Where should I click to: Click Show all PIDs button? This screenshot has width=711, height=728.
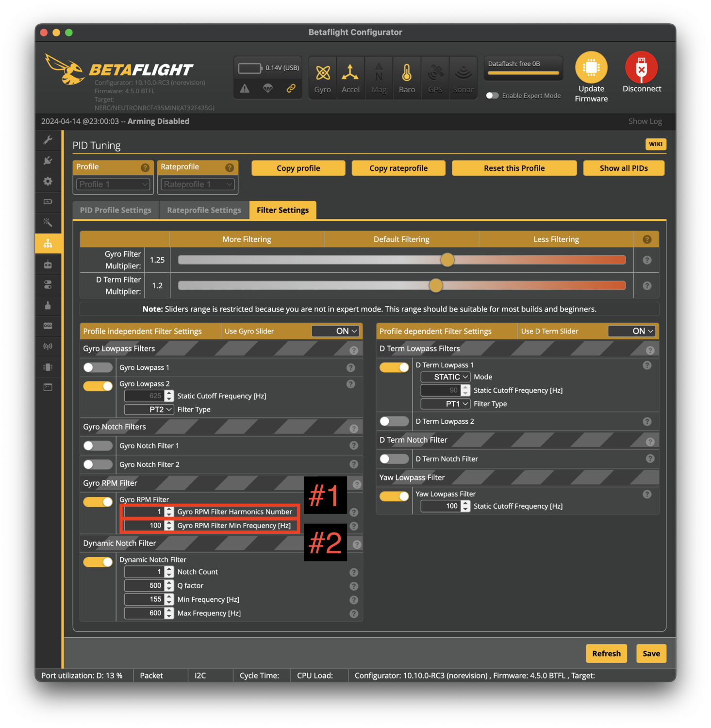624,168
